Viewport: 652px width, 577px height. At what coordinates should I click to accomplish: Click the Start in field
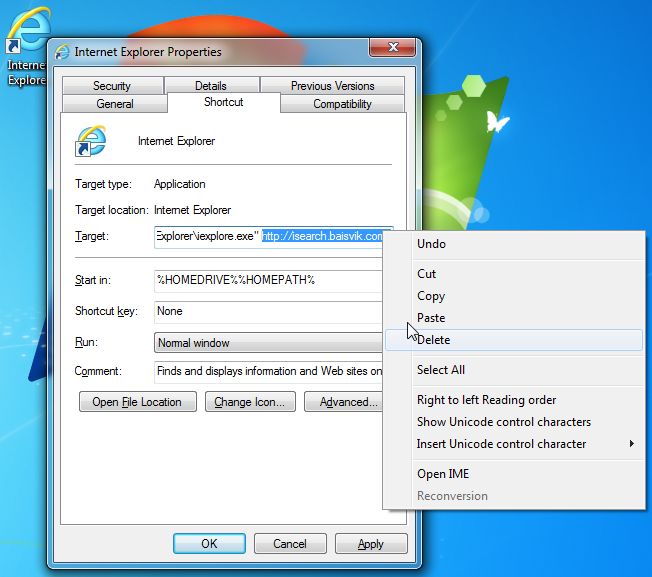269,281
